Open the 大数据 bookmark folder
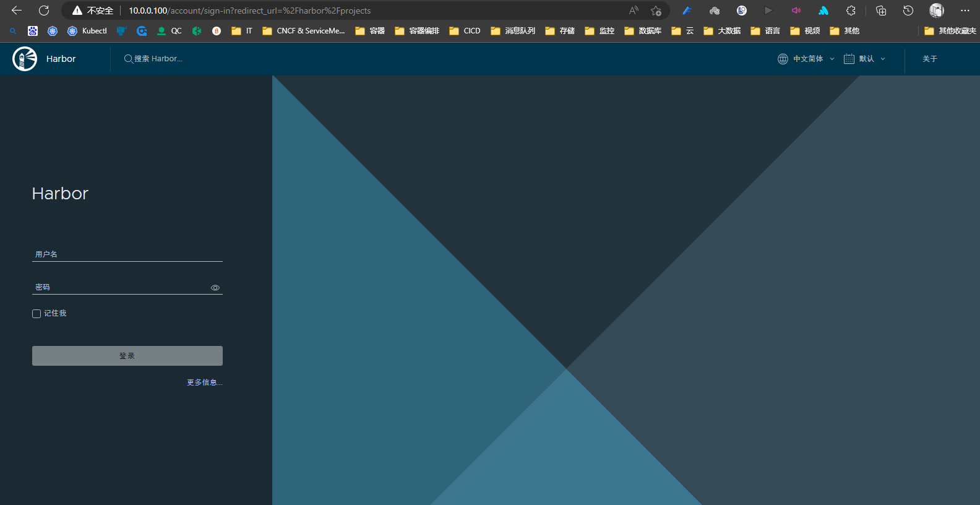 coord(722,31)
